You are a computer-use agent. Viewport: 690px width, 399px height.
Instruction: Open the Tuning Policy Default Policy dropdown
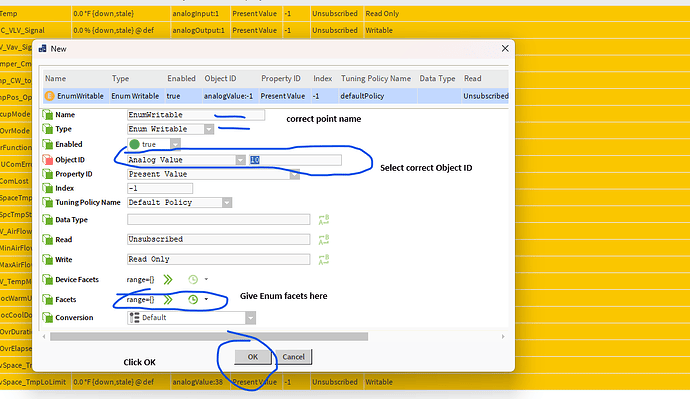[x=227, y=202]
